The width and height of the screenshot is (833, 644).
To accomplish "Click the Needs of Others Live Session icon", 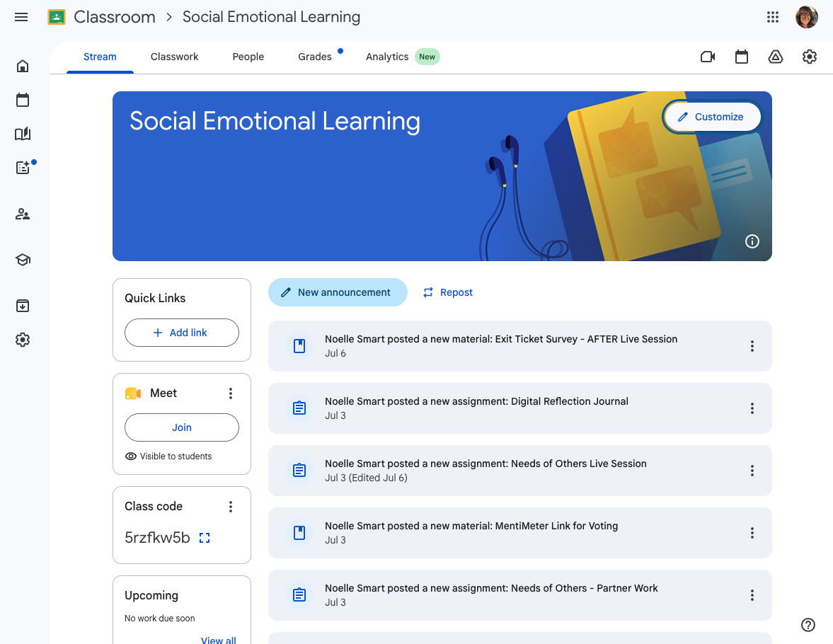I will pos(299,470).
